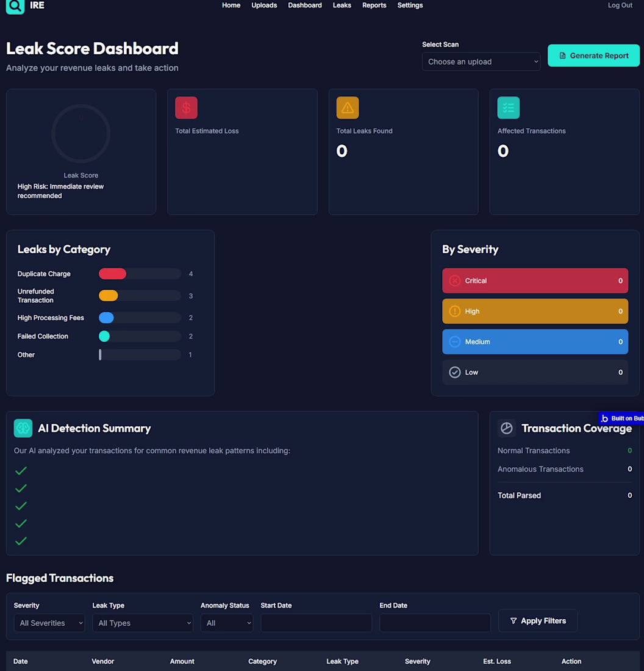Click the High severity exclamation icon

pos(455,311)
